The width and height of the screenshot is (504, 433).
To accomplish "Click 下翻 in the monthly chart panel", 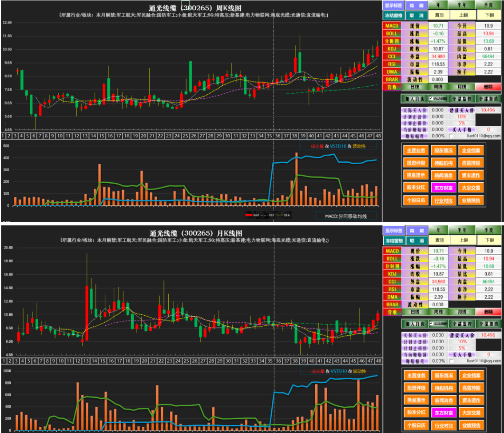I will click(489, 241).
